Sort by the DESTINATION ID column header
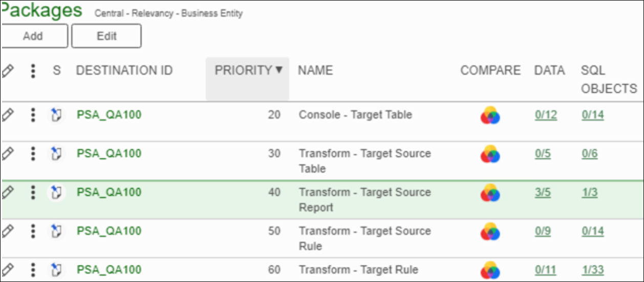This screenshot has height=282, width=644. click(x=124, y=71)
